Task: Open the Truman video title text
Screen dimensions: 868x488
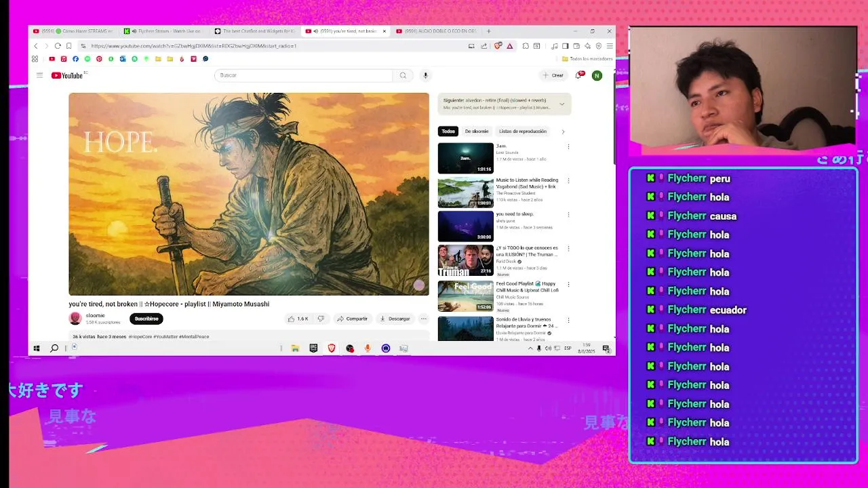Action: 527,251
